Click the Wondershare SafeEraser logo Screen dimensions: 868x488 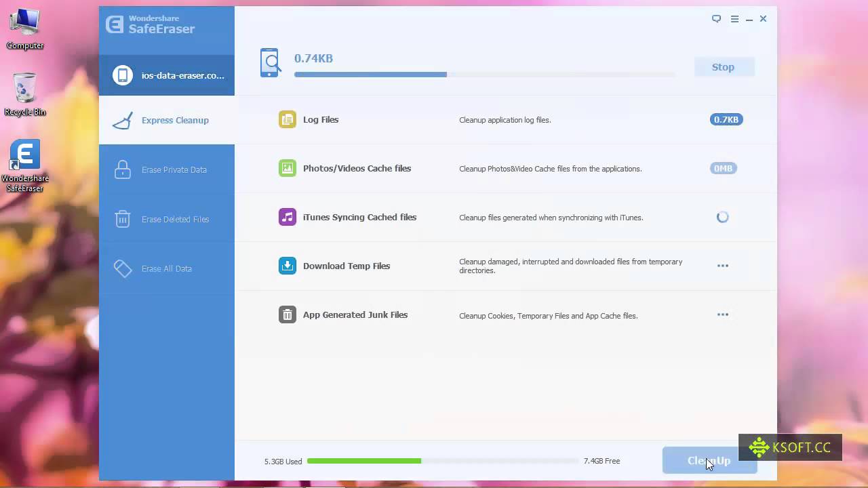tap(151, 25)
